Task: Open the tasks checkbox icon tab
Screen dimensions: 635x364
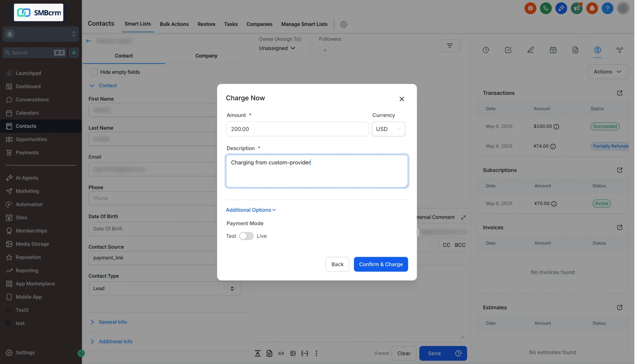Action: pos(508,50)
